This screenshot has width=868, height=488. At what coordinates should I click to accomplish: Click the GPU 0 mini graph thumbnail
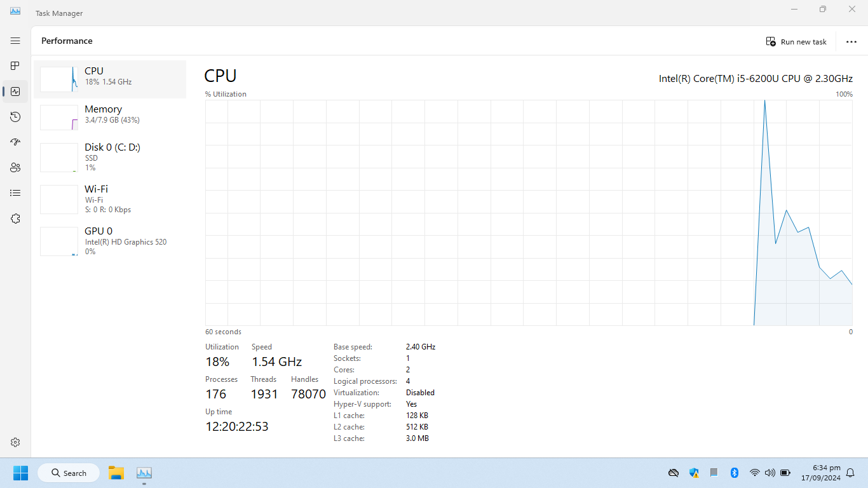coord(59,241)
